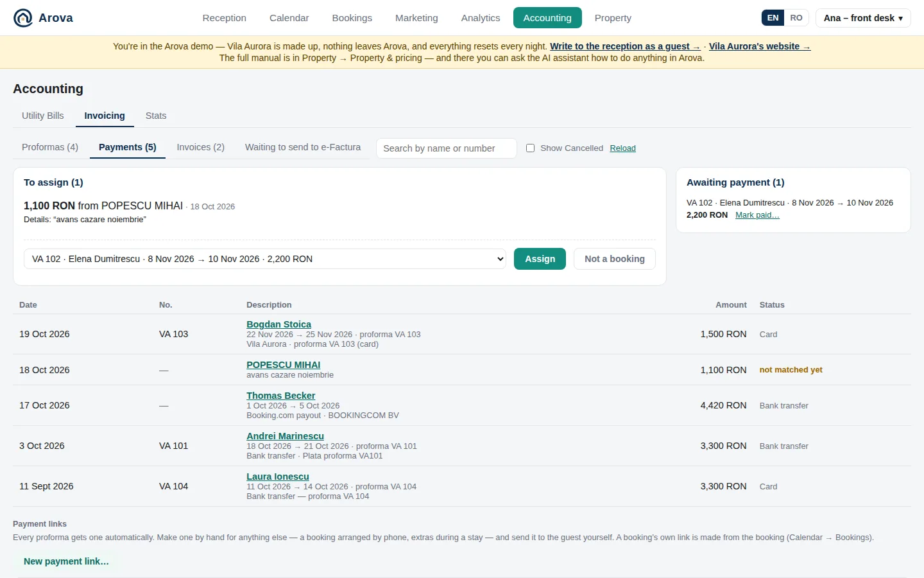Switch language to EN
Image resolution: width=924 pixels, height=578 pixels.
[773, 18]
